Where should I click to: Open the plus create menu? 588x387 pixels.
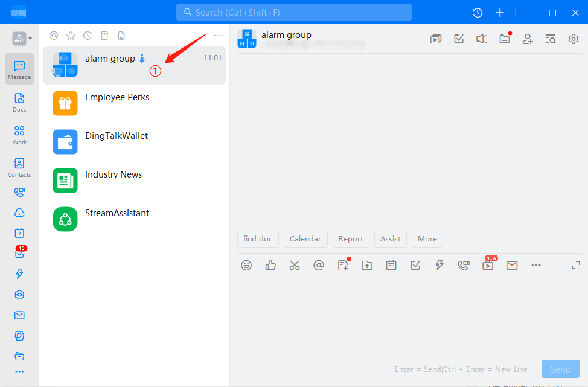click(x=500, y=13)
